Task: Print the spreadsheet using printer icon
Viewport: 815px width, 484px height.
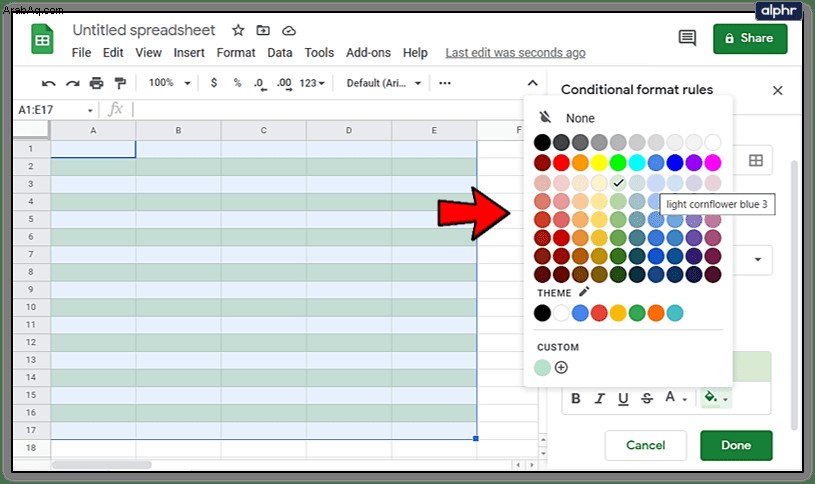Action: (x=96, y=83)
